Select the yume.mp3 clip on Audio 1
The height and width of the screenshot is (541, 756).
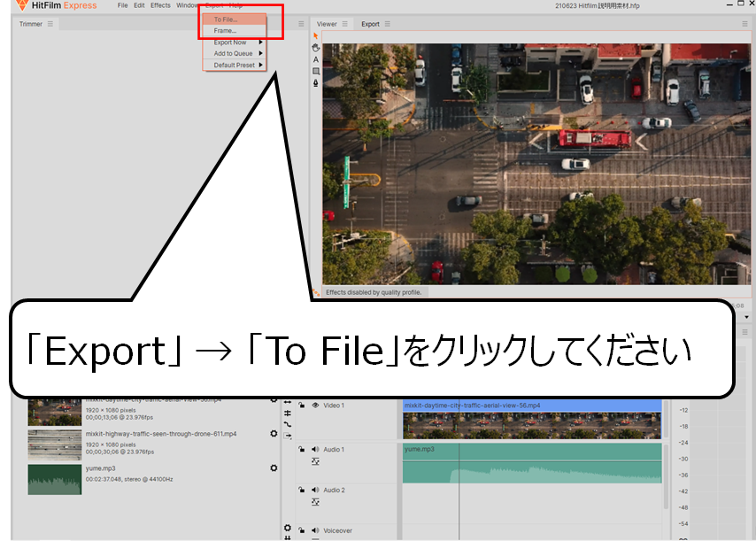coord(532,463)
